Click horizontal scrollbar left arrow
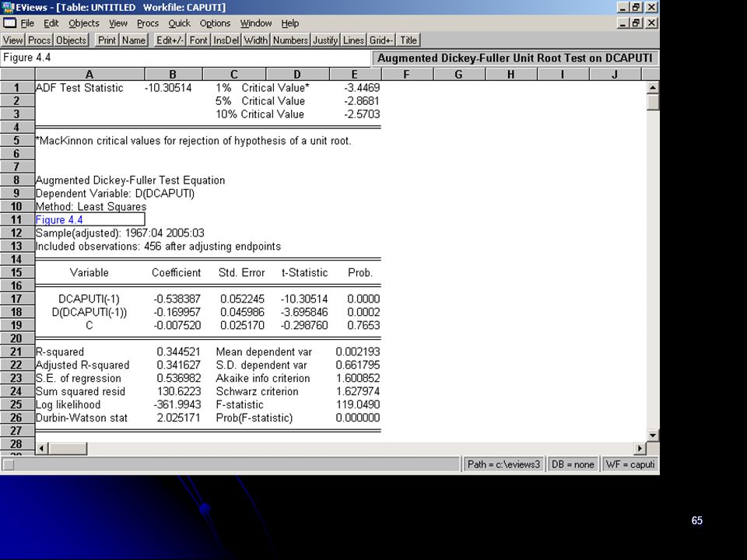747x560 pixels. pyautogui.click(x=42, y=449)
